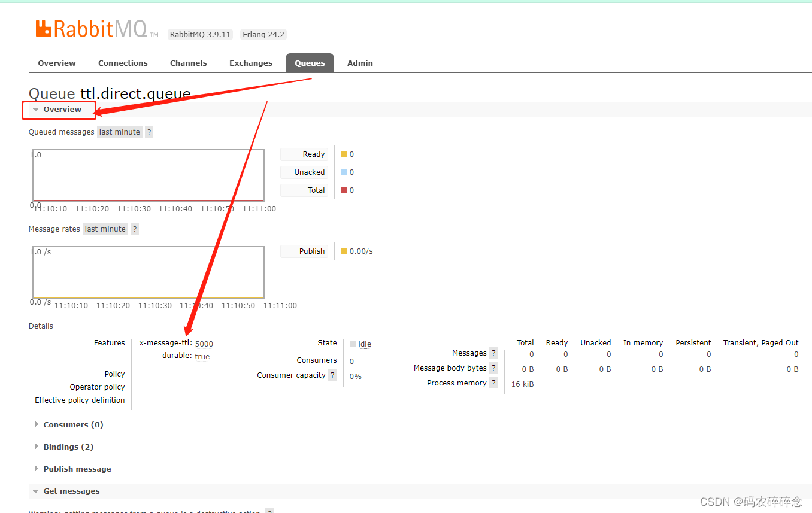
Task: Collapse the Overview section
Action: [x=62, y=110]
